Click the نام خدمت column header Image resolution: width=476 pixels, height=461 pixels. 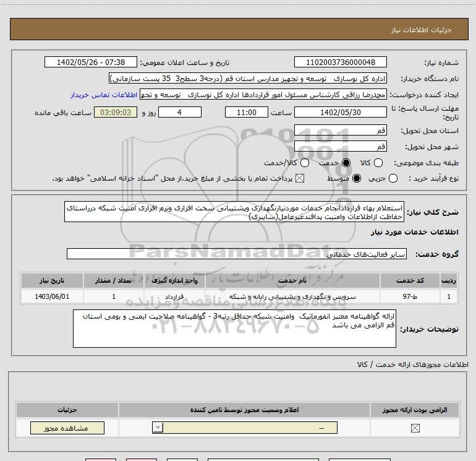click(x=292, y=280)
